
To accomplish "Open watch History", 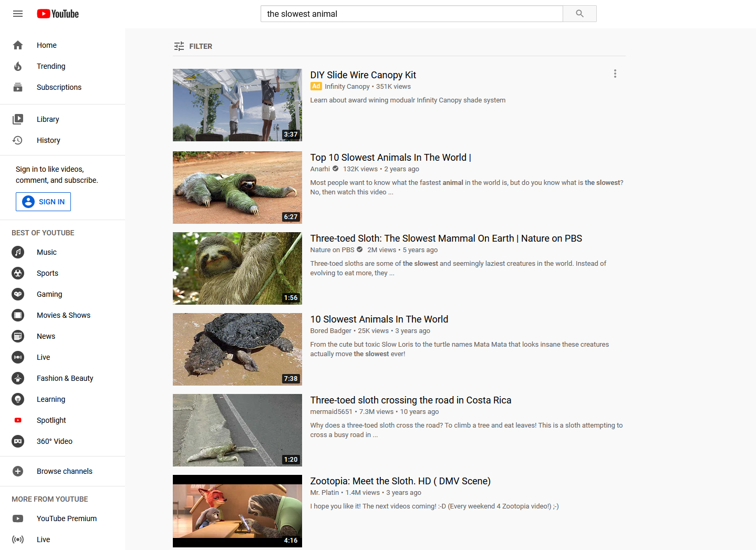I will [63, 140].
